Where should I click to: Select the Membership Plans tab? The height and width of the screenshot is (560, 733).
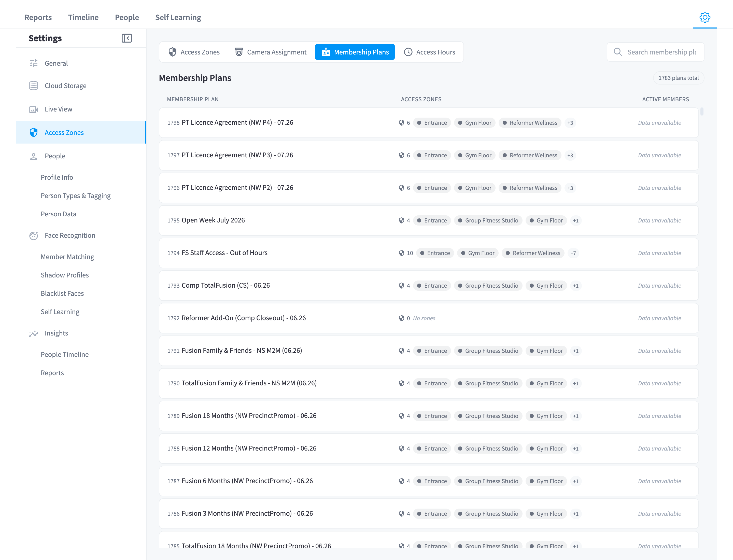point(355,52)
